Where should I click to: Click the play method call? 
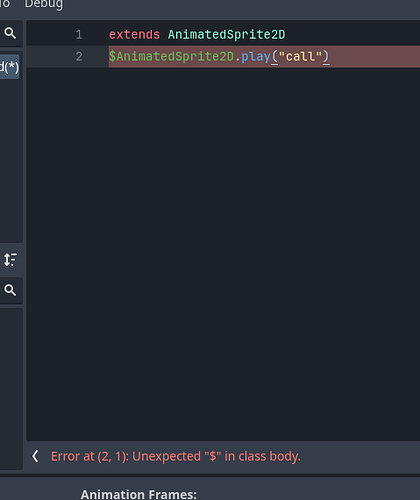click(x=255, y=57)
